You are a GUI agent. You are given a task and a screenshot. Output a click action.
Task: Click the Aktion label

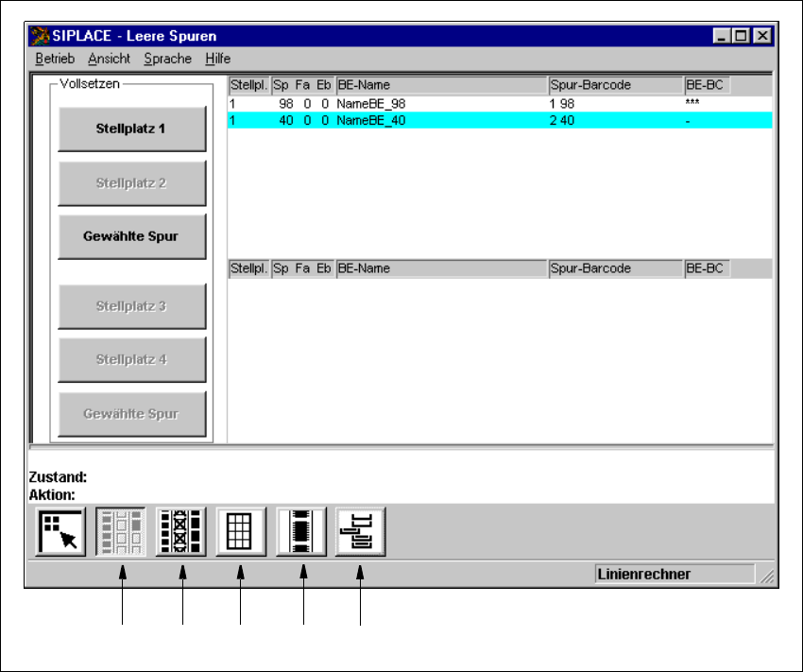click(x=52, y=495)
